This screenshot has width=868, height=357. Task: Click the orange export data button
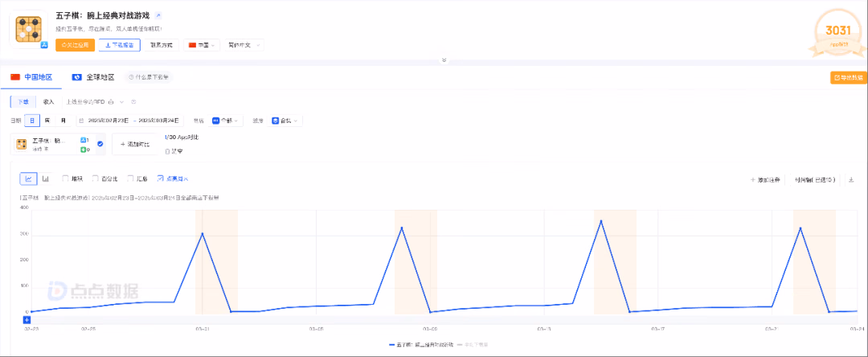[849, 77]
